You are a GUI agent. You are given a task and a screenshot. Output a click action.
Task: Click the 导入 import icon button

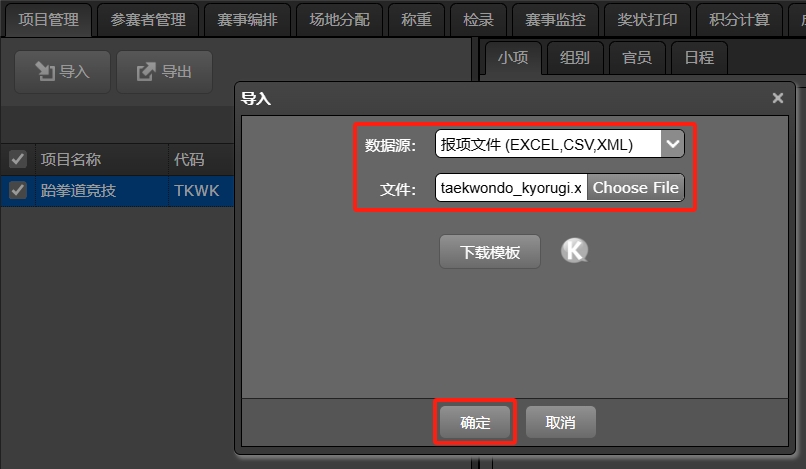tap(62, 71)
